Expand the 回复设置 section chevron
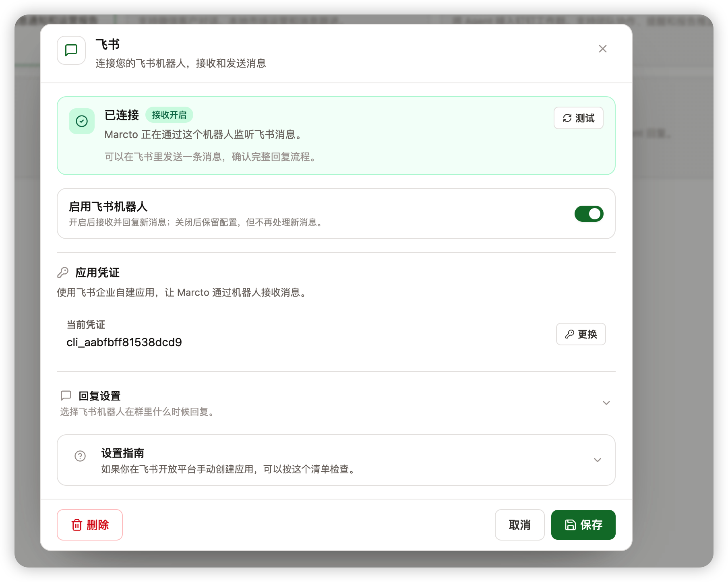Viewport: 728px width, 582px height. pos(606,403)
